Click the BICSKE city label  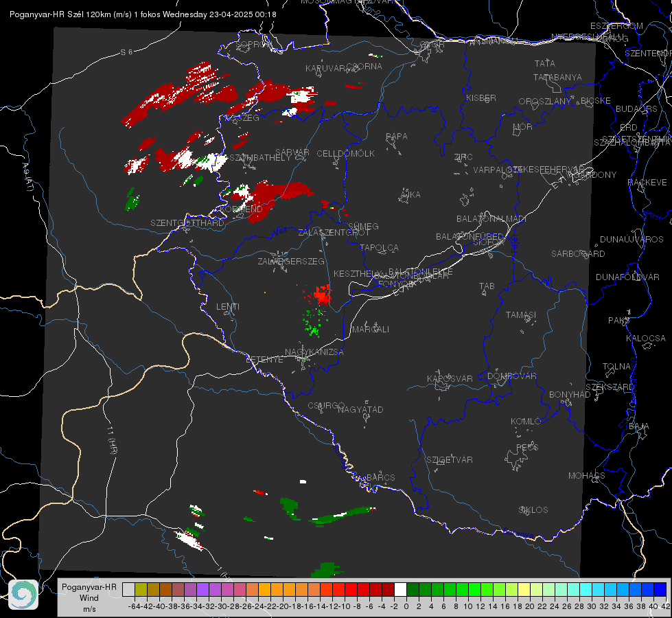[x=596, y=101]
